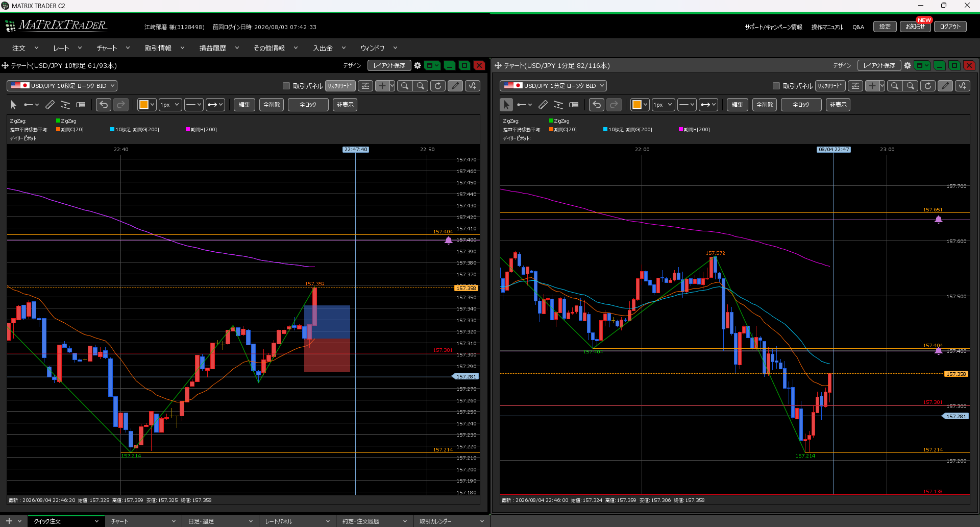Toggle crosshair cursor in 10秒足 chart
This screenshot has width=980, height=527.
click(x=382, y=86)
